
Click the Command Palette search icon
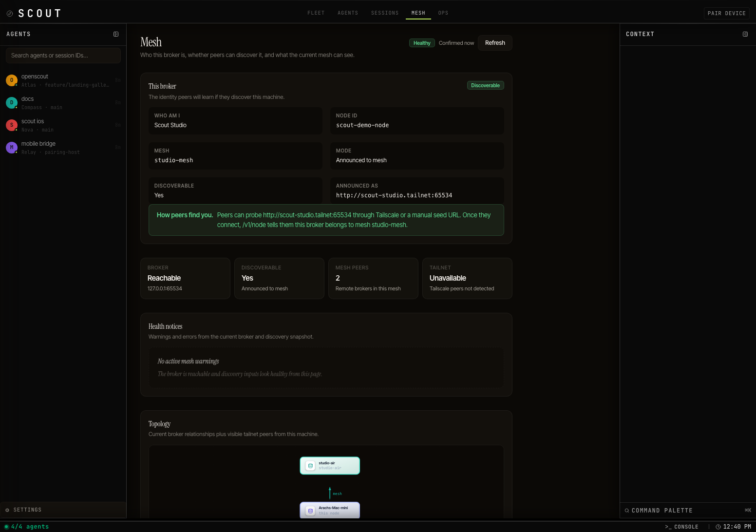627,511
